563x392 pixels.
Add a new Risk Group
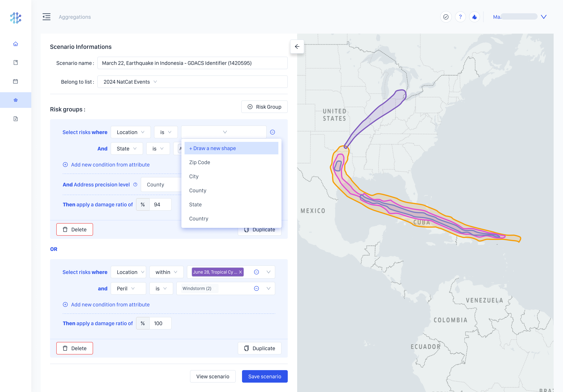tap(264, 107)
